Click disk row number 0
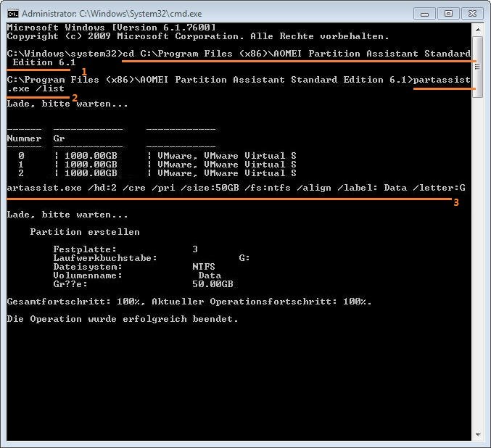The height and width of the screenshot is (448, 491). (21, 156)
